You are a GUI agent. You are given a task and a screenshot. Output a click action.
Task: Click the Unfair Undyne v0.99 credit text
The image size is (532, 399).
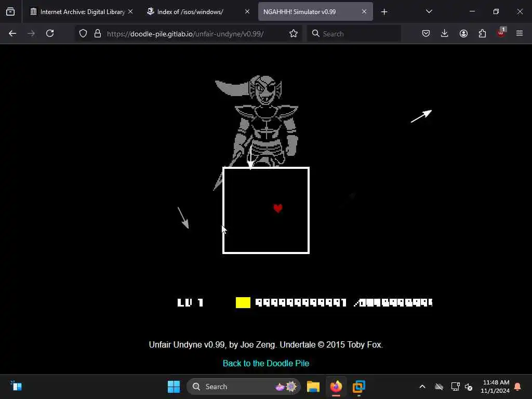point(265,345)
